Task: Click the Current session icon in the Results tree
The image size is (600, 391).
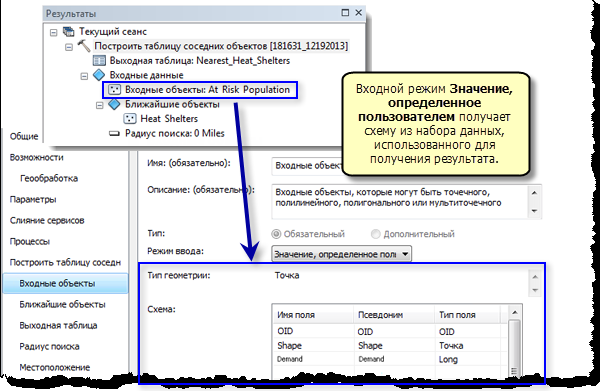Action: pyautogui.click(x=68, y=31)
